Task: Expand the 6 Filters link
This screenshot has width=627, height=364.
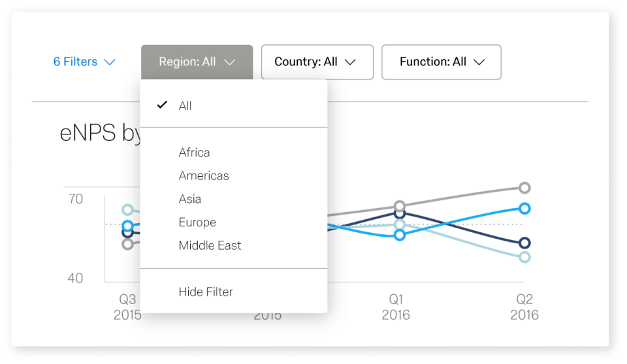Action: [75, 62]
